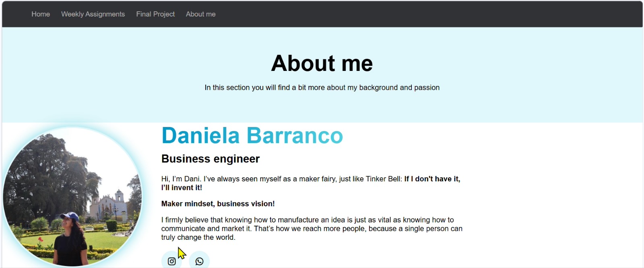Open Weekly Assignments in the navbar
644x268 pixels.
(x=93, y=14)
